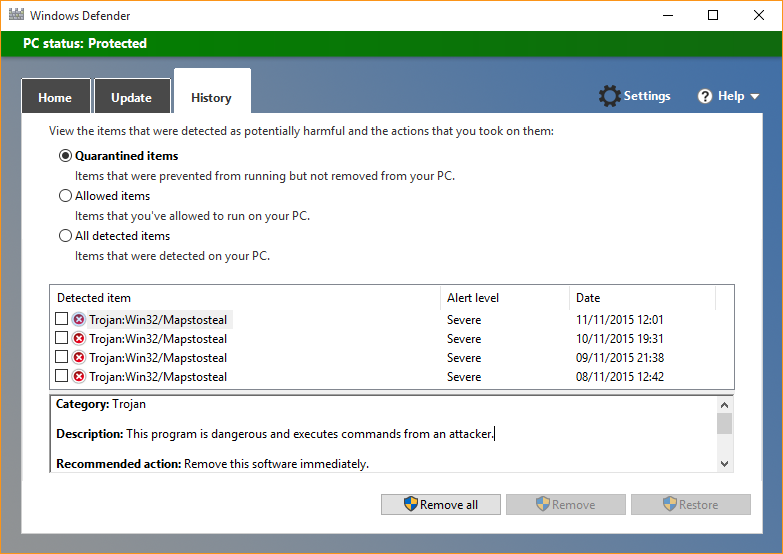Sort the list by the Date column header
Viewport: 783px width, 554px height.
588,298
